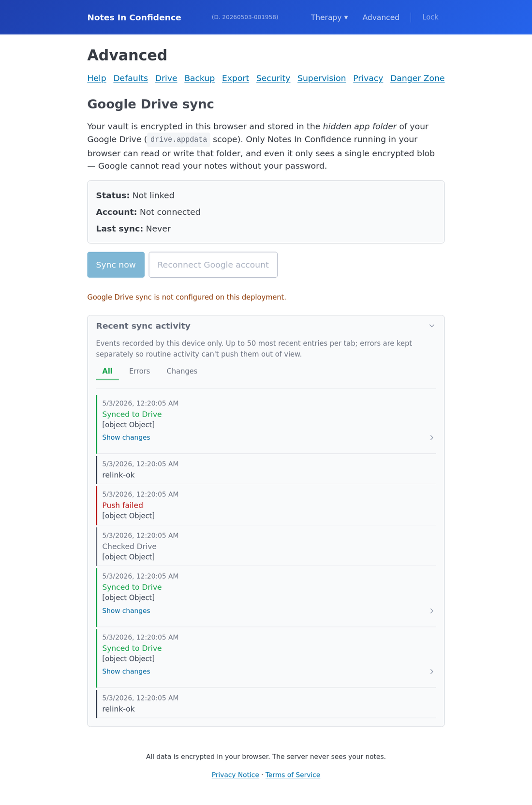Go to the Help section link

click(97, 78)
